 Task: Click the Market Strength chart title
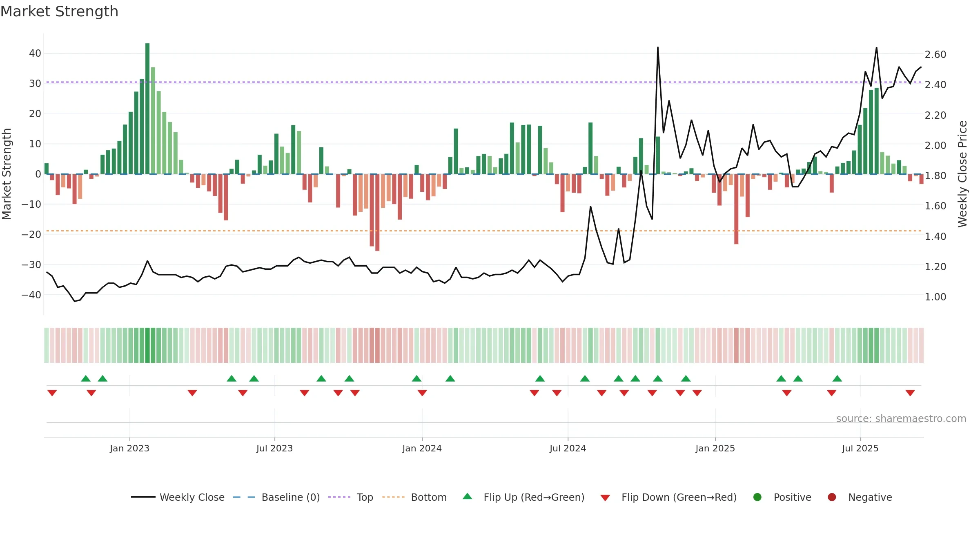(59, 11)
